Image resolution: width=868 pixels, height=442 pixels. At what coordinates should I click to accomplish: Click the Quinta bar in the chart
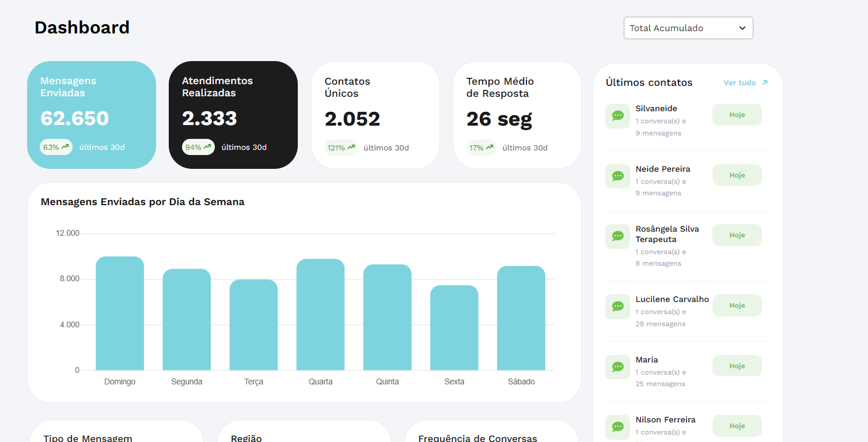click(x=388, y=318)
